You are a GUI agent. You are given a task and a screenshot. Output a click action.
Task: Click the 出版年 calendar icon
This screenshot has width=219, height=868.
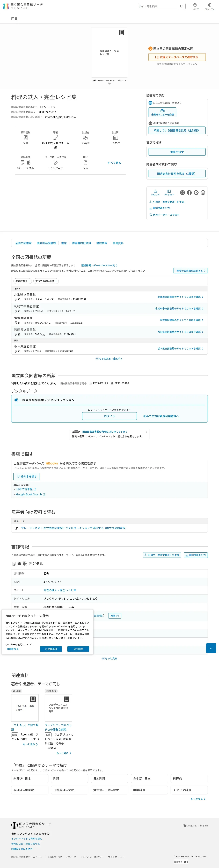[x=115, y=138]
